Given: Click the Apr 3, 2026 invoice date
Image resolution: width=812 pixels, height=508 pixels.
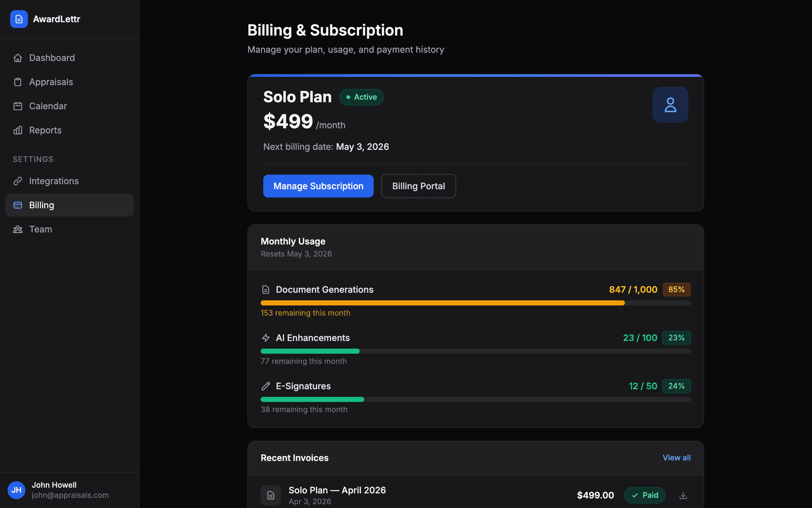Looking at the screenshot, I should point(310,502).
